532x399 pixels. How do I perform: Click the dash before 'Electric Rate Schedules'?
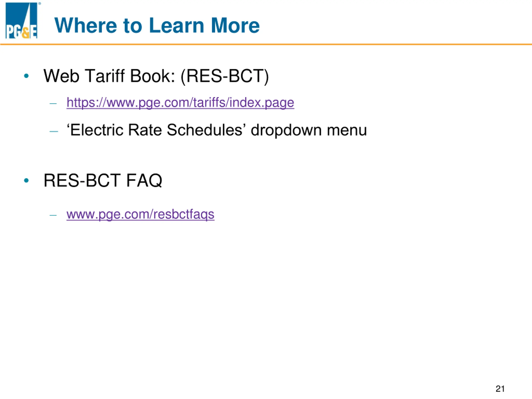click(x=54, y=131)
